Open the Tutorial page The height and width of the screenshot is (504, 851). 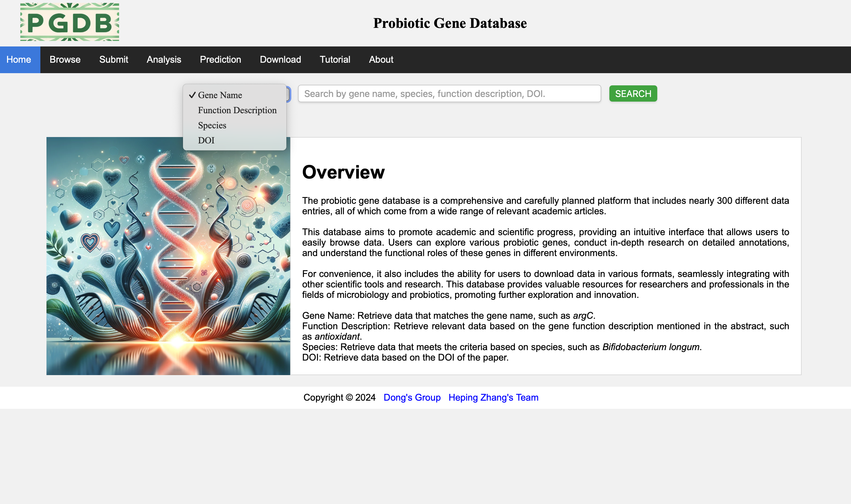tap(335, 60)
